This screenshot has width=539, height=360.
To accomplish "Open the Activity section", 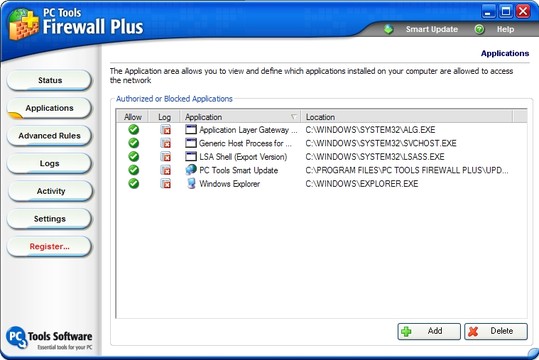I will pos(50,191).
